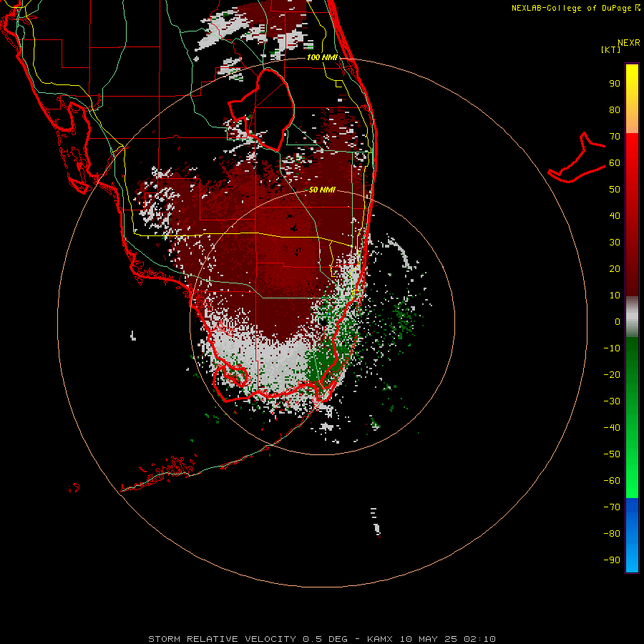Click the 30 value on velocity scale

pos(615,243)
